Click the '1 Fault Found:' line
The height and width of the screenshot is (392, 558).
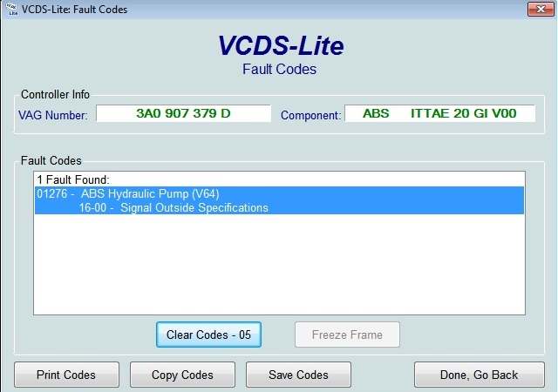(73, 179)
